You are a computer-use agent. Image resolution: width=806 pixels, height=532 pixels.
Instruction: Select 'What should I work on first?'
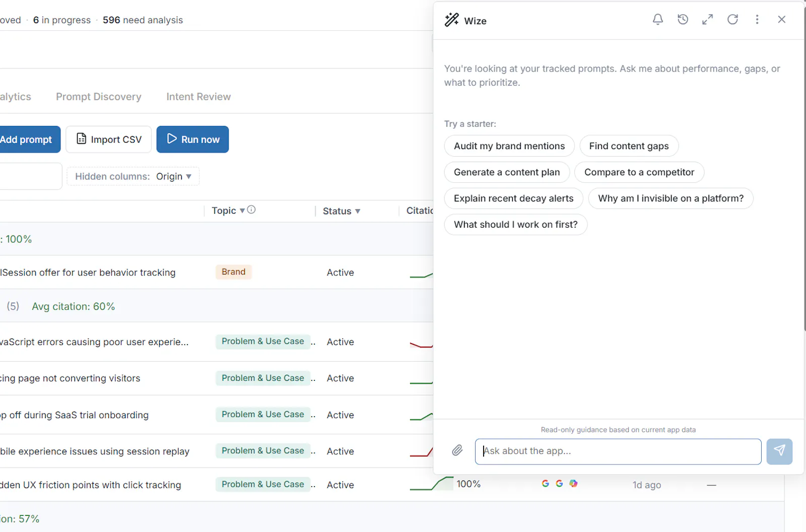(x=516, y=225)
